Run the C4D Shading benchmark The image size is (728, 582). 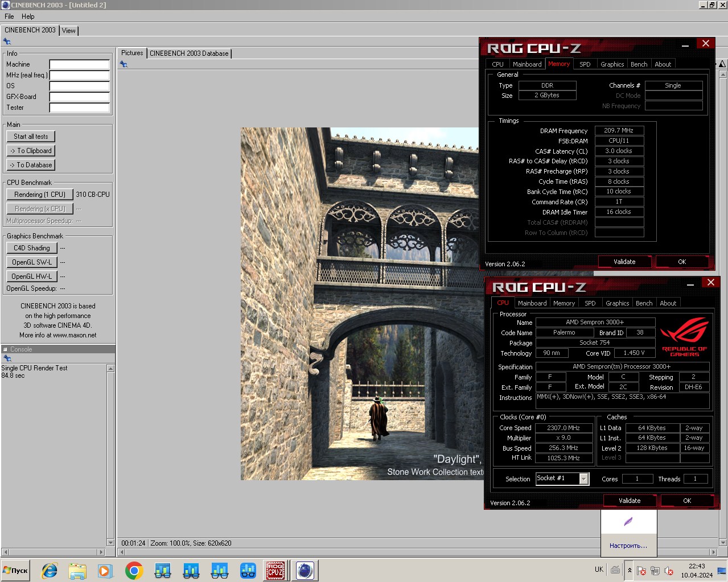pyautogui.click(x=32, y=248)
